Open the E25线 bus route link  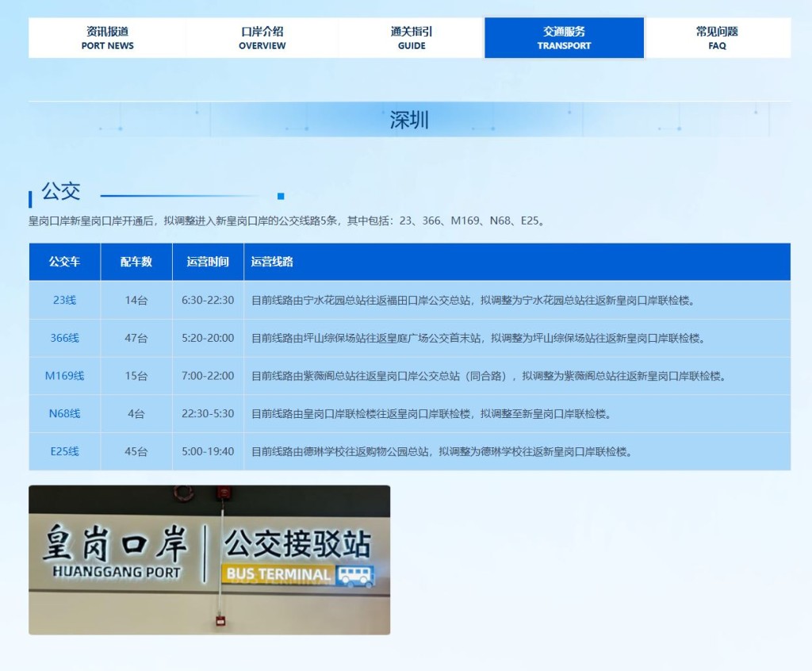coord(65,451)
